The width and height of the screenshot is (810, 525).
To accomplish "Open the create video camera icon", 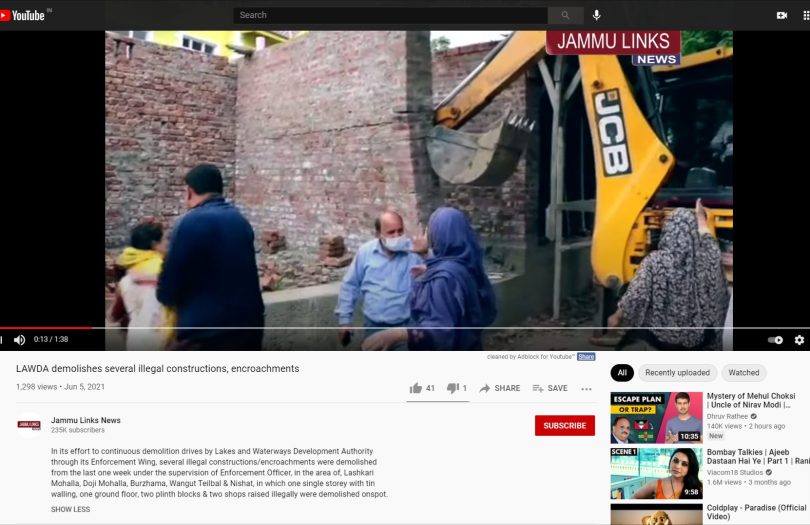I will (782, 16).
